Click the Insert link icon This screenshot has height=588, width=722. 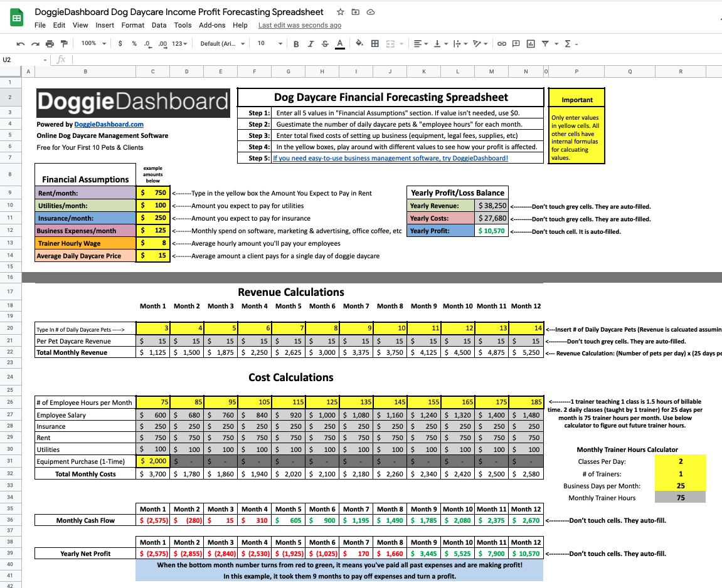pyautogui.click(x=501, y=44)
